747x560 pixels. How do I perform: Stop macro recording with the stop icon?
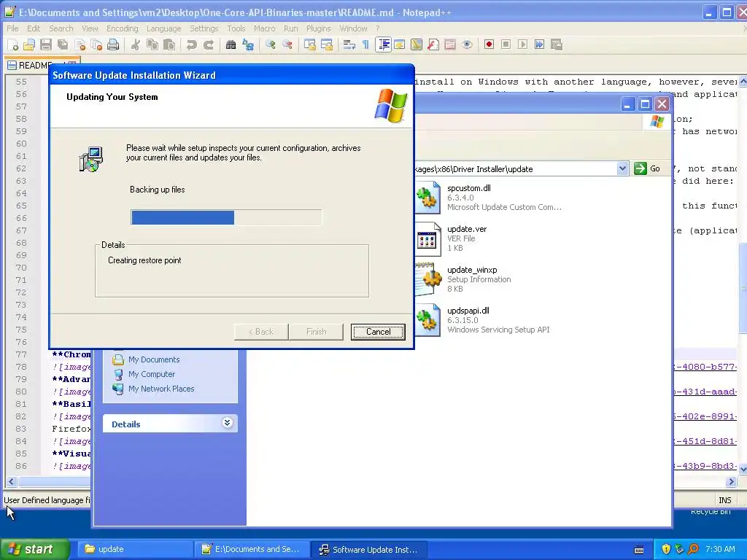[x=506, y=44]
